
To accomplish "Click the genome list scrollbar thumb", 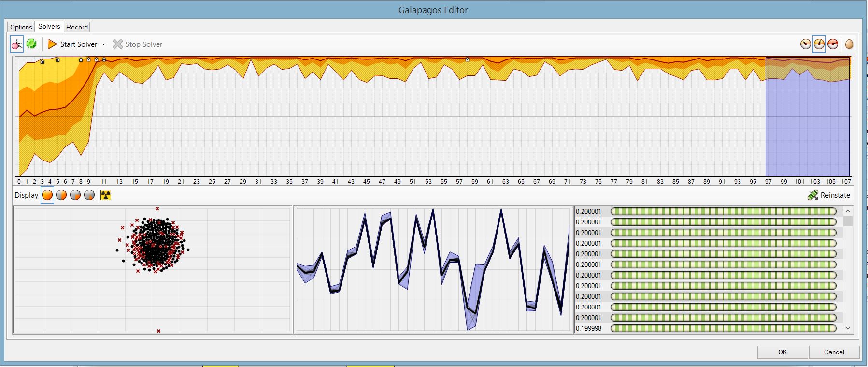I will click(848, 221).
